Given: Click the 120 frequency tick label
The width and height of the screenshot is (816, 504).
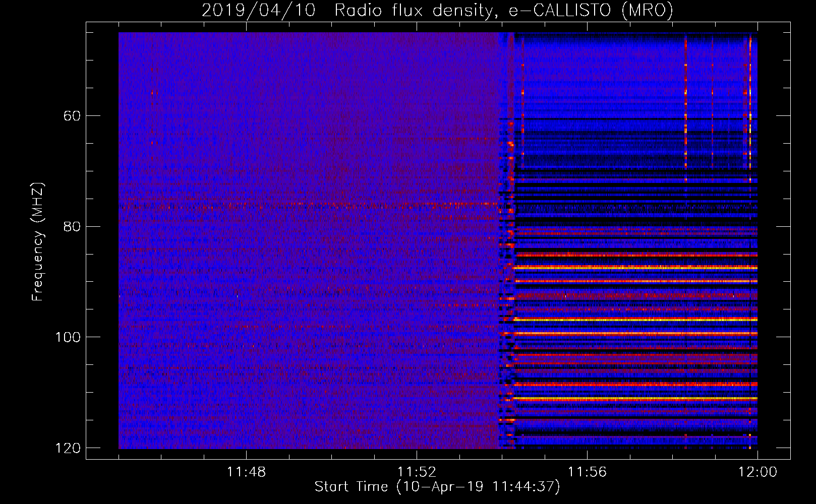Looking at the screenshot, I should coord(68,448).
